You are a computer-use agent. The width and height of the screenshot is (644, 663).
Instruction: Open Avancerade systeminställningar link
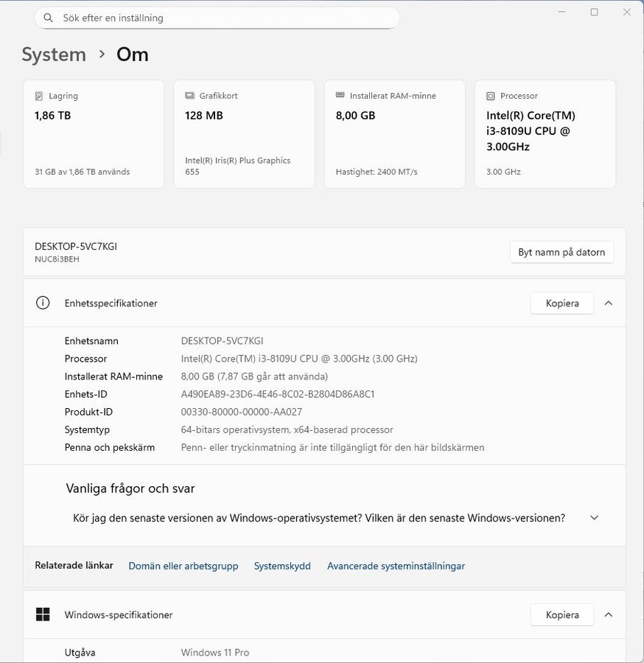tap(396, 566)
